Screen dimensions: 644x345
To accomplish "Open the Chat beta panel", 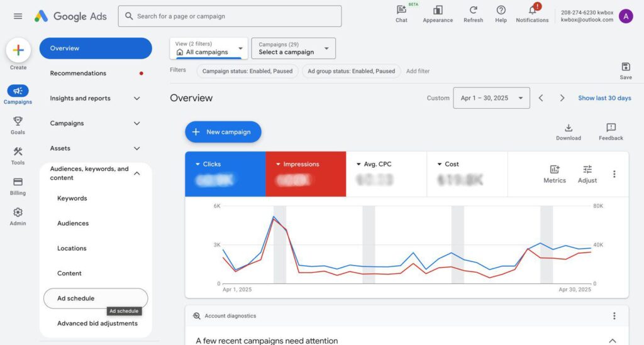I will coord(401,14).
